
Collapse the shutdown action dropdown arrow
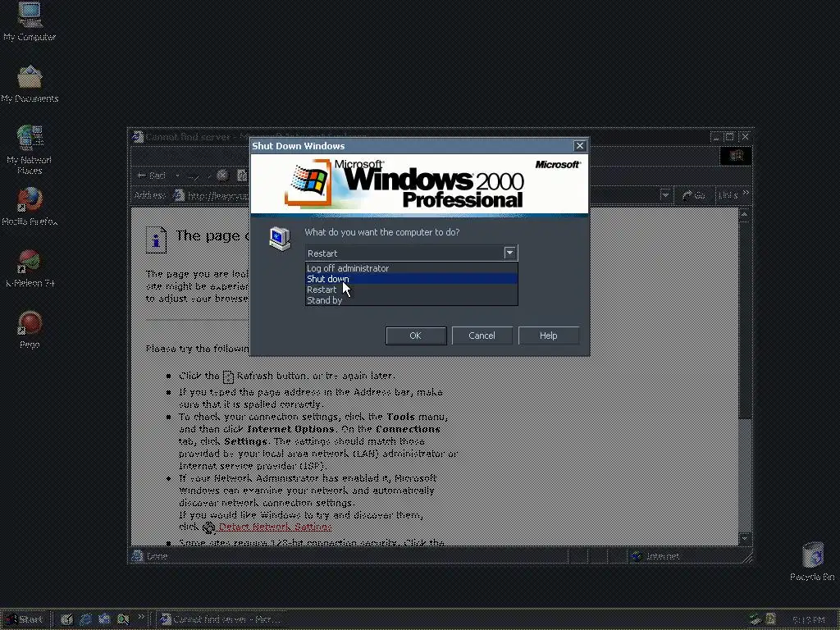509,253
